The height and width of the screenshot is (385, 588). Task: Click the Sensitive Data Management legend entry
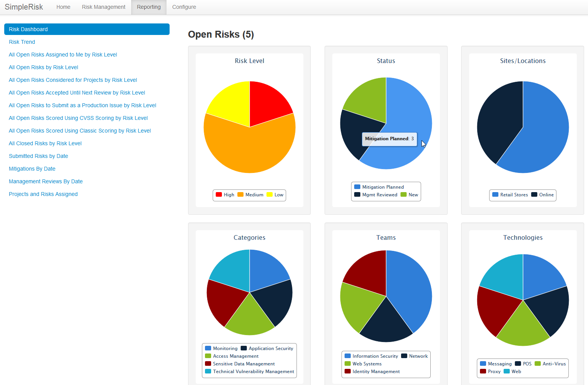240,364
